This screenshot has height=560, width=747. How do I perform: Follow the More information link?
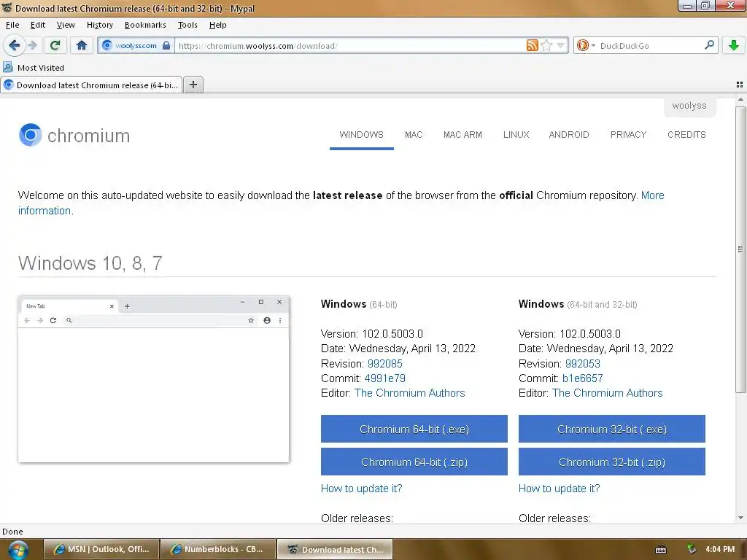coord(652,195)
